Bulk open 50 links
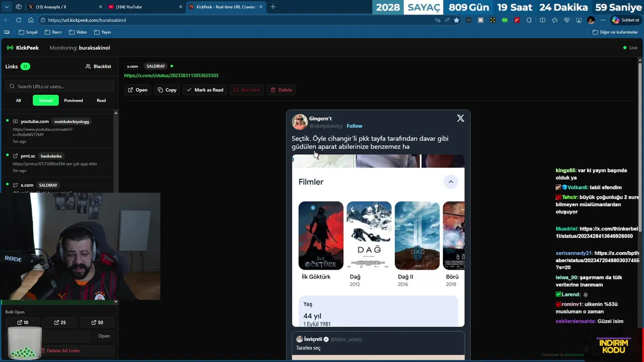 (x=97, y=322)
